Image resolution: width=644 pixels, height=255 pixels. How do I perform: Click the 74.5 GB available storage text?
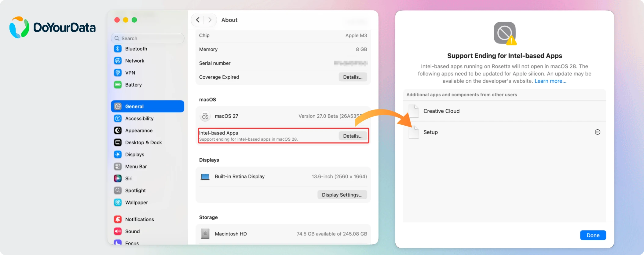coord(332,234)
